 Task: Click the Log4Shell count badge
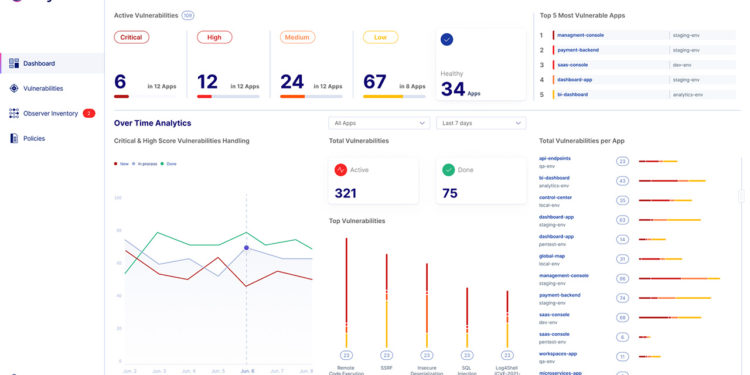[x=507, y=355]
